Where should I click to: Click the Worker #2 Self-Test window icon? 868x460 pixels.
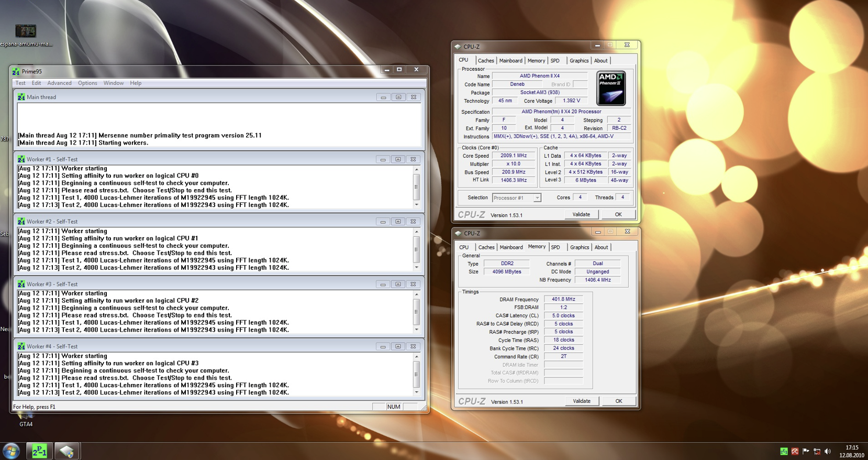[21, 222]
